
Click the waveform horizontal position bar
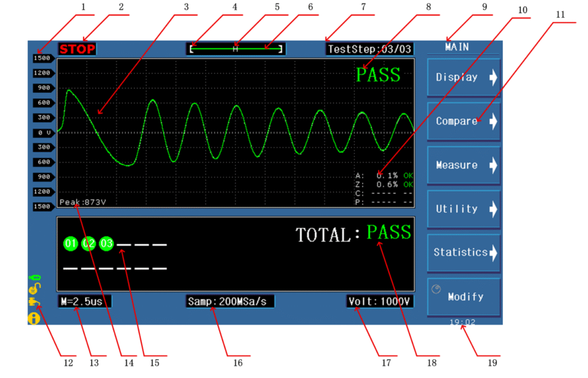point(236,49)
